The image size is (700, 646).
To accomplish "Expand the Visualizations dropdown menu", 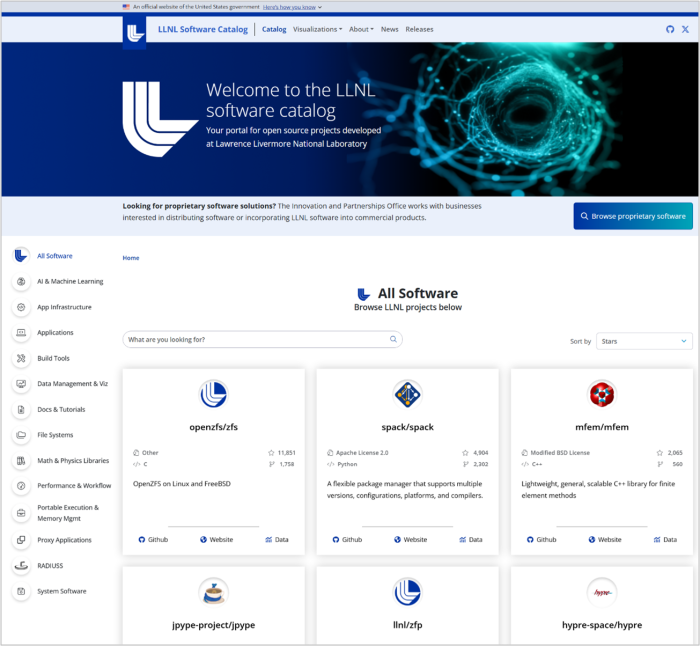I will click(x=317, y=29).
